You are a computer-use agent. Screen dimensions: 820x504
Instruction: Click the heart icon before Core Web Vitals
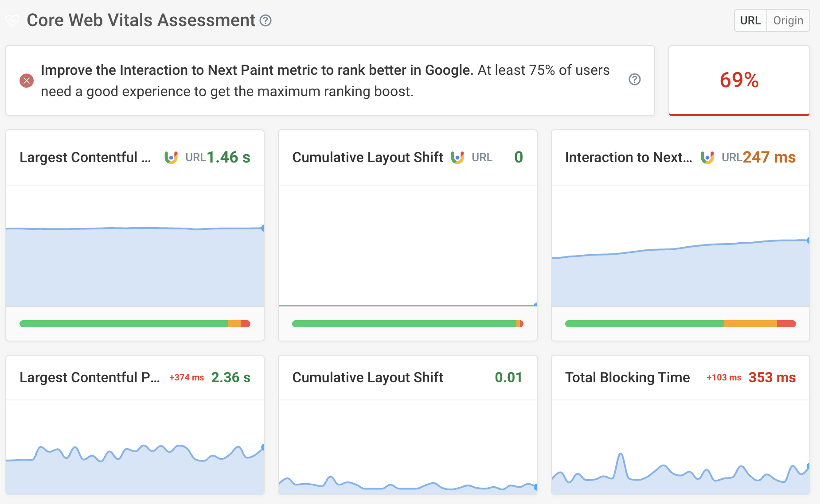12,20
